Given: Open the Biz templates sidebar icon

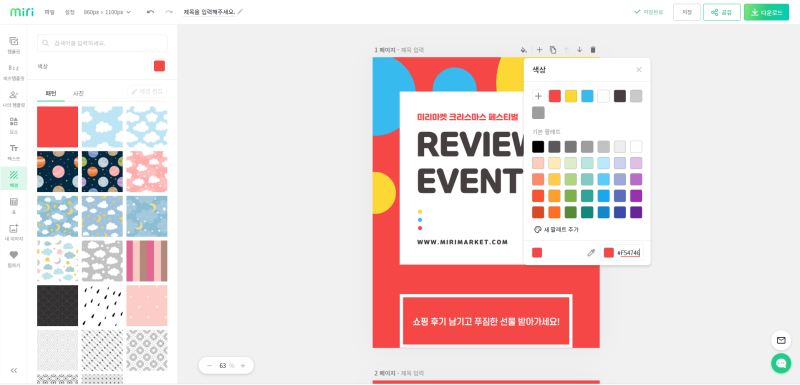Looking at the screenshot, I should [14, 72].
